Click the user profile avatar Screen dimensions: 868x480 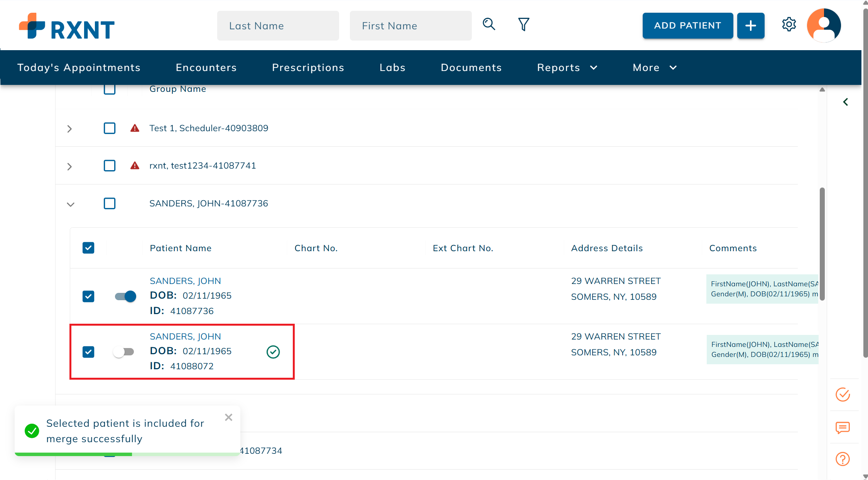click(x=824, y=25)
